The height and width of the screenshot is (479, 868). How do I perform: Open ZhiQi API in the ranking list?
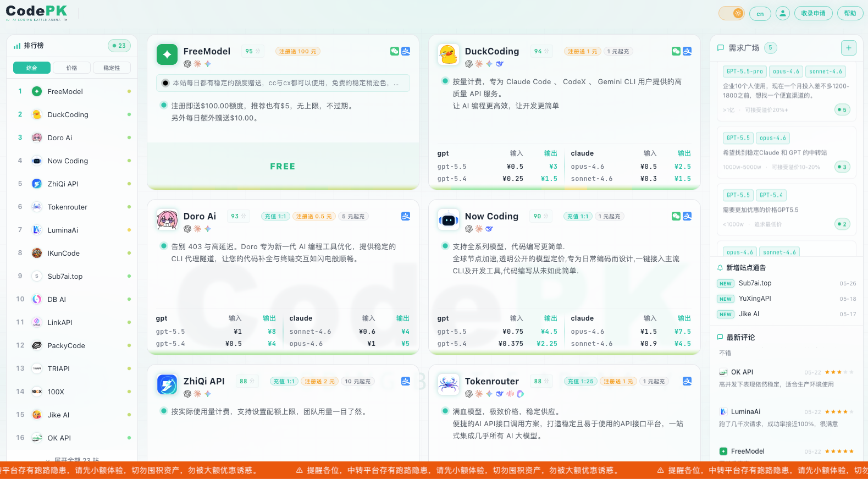coord(72,184)
